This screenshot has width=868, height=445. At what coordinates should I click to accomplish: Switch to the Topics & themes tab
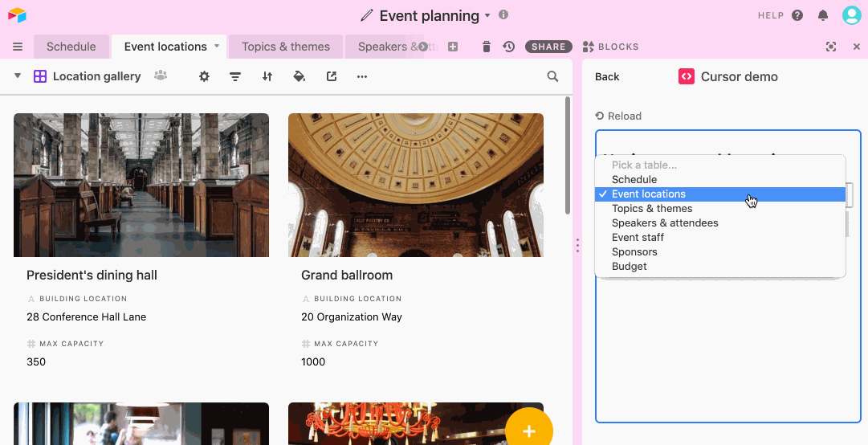tap(286, 47)
